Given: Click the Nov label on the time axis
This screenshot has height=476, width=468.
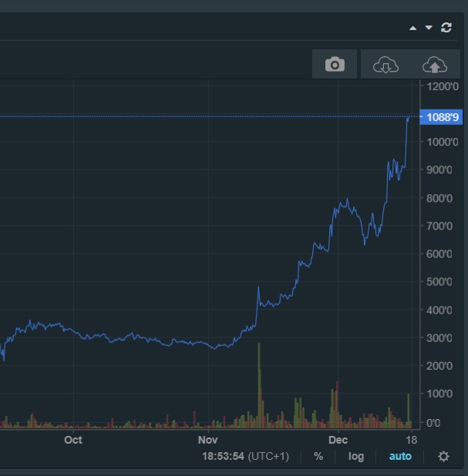Looking at the screenshot, I should [208, 440].
